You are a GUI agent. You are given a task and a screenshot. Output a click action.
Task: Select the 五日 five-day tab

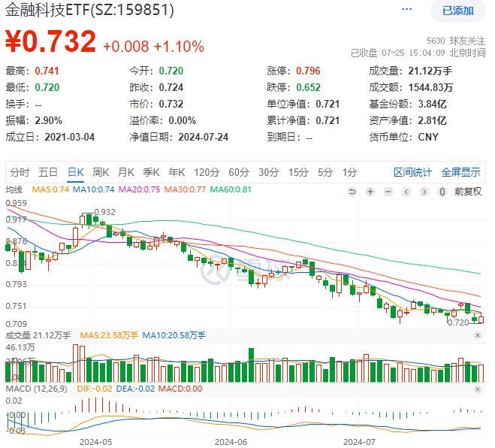point(48,172)
